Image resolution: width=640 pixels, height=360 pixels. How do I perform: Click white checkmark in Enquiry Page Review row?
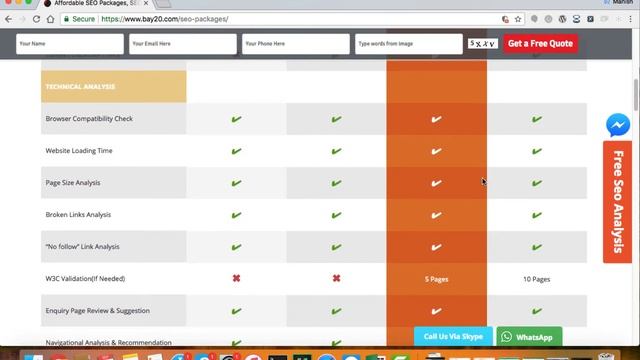click(436, 311)
